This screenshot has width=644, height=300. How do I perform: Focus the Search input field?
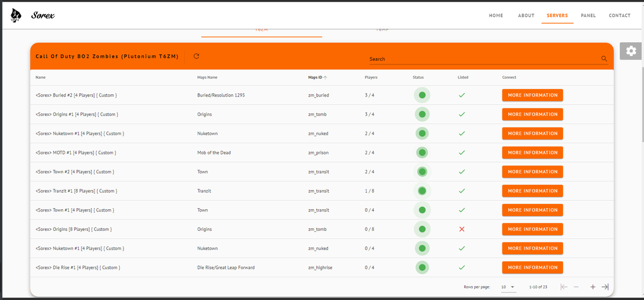coord(484,59)
